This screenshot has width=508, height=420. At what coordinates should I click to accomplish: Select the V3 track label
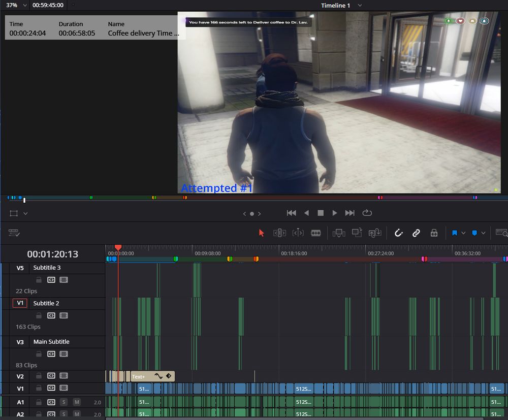[20, 342]
